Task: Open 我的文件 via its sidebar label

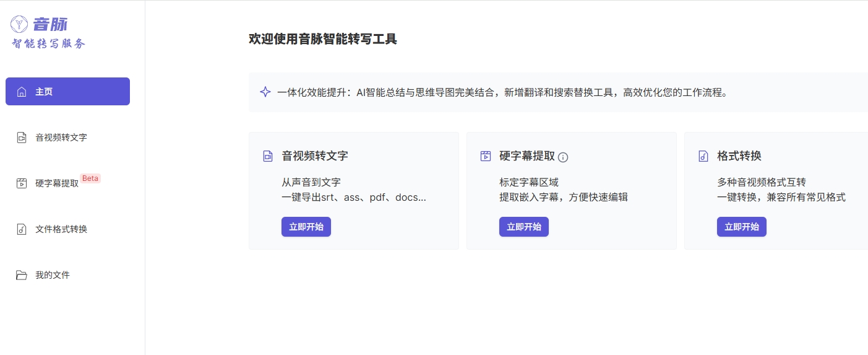Action: tap(53, 275)
